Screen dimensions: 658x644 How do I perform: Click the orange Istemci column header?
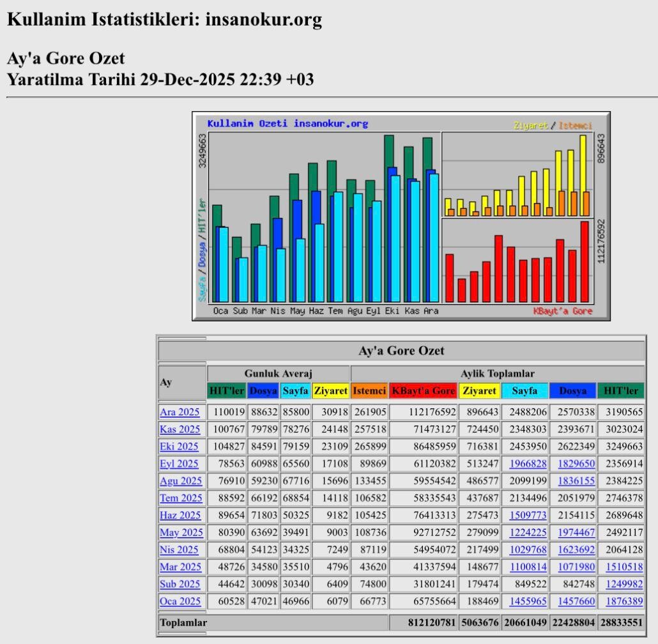pos(369,390)
